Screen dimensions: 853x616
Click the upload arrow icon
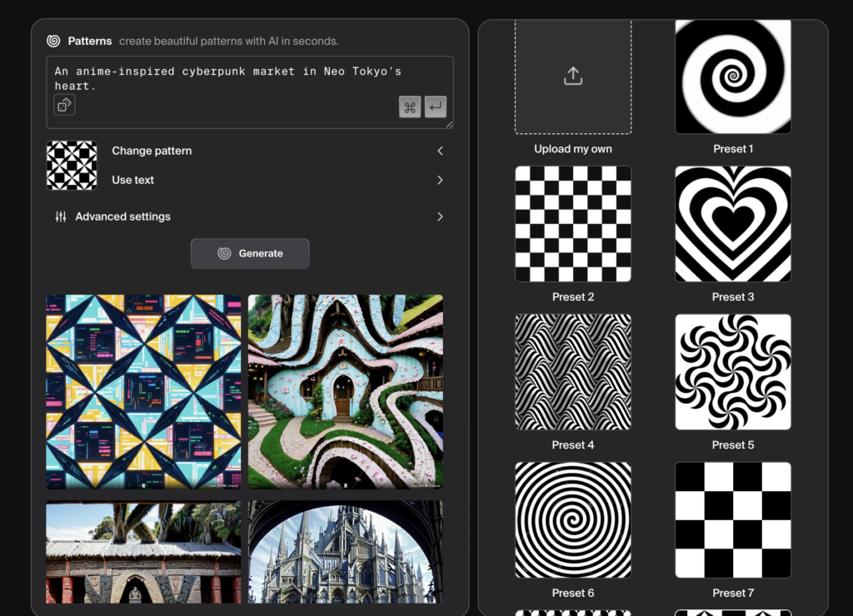click(573, 76)
